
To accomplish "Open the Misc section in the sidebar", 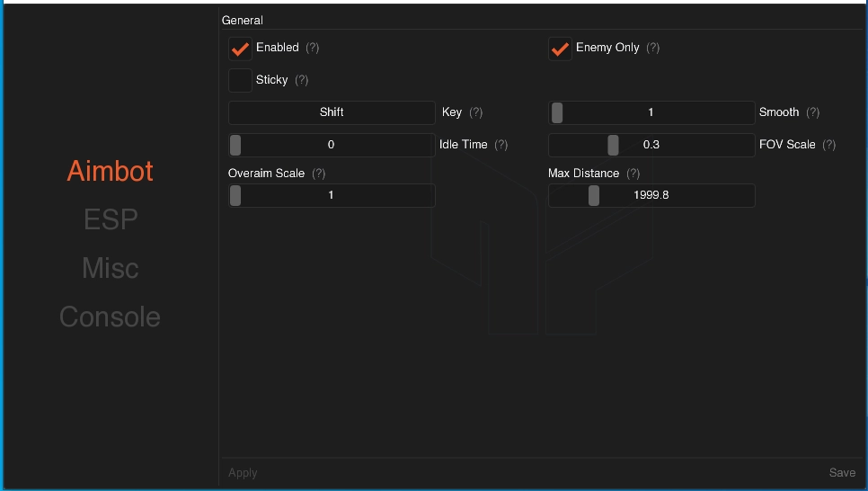I will [x=110, y=268].
